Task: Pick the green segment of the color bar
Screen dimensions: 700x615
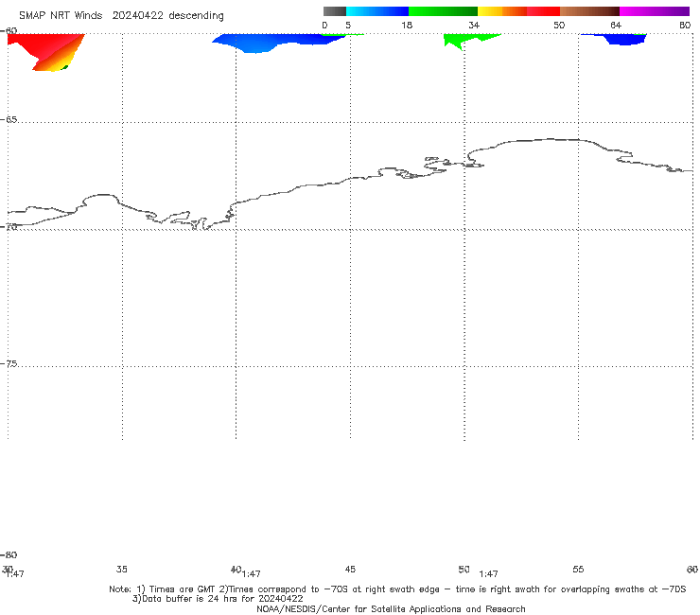Action: [443, 11]
